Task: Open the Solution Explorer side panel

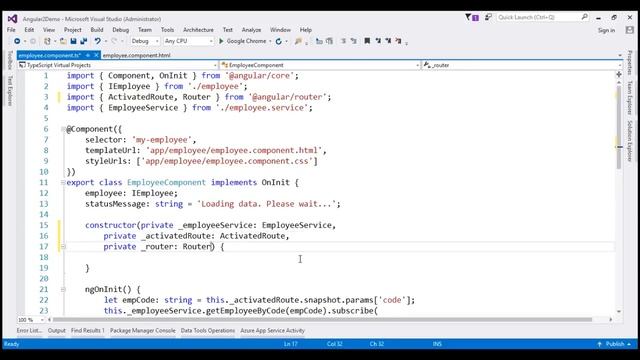Action: coord(630,141)
